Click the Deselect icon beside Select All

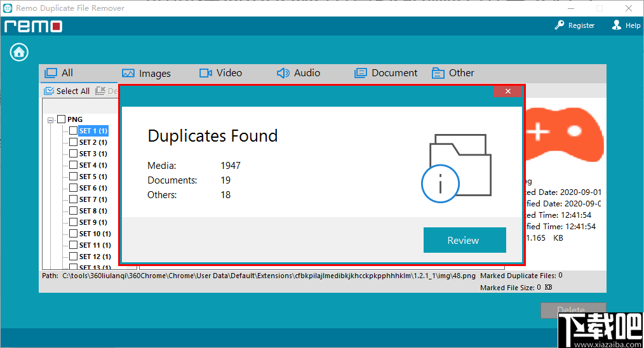pyautogui.click(x=100, y=91)
